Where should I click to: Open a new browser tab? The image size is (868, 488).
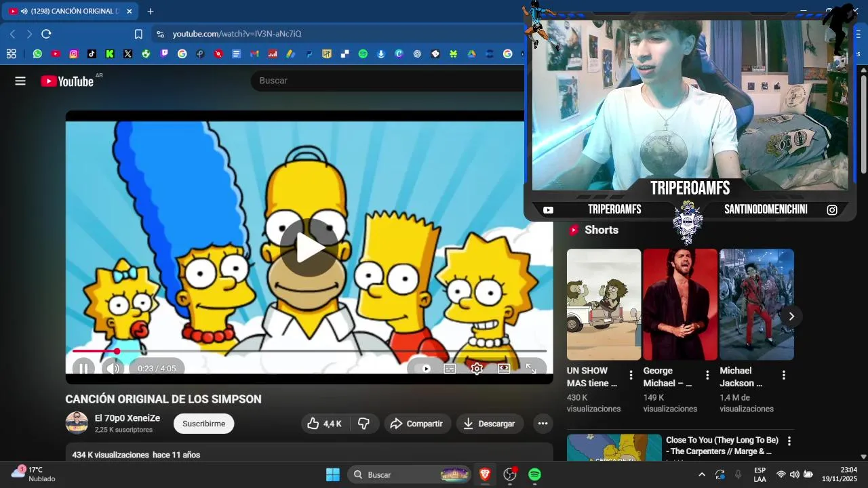click(151, 12)
